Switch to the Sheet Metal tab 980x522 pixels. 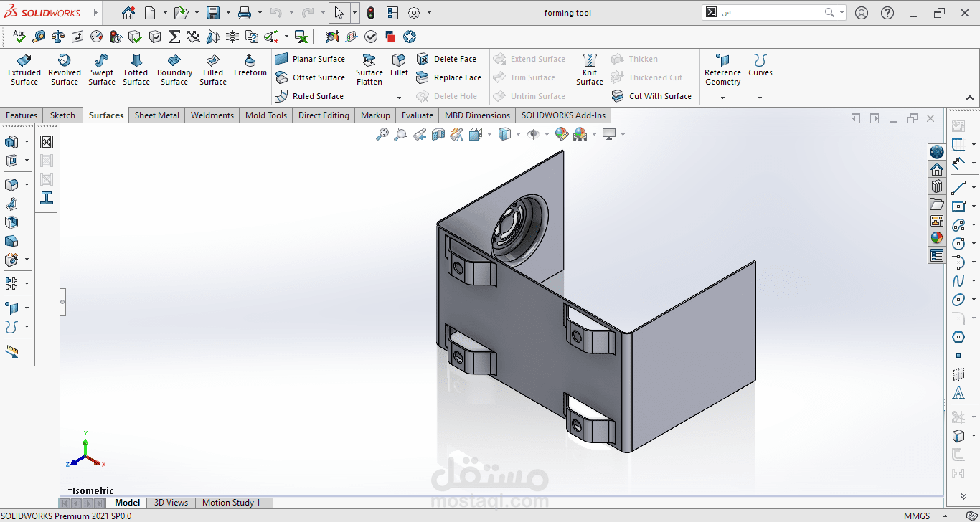pyautogui.click(x=157, y=115)
